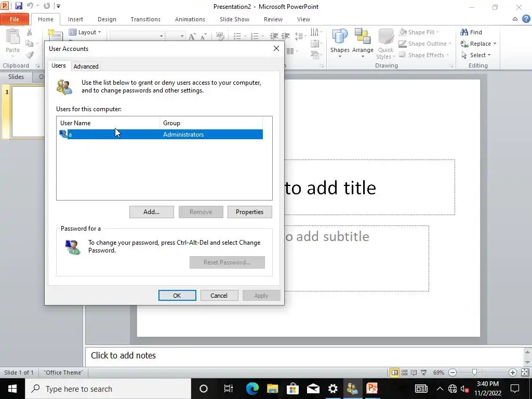Open the font name combo box dropdown
The width and height of the screenshot is (532, 399).
pyautogui.click(x=161, y=36)
